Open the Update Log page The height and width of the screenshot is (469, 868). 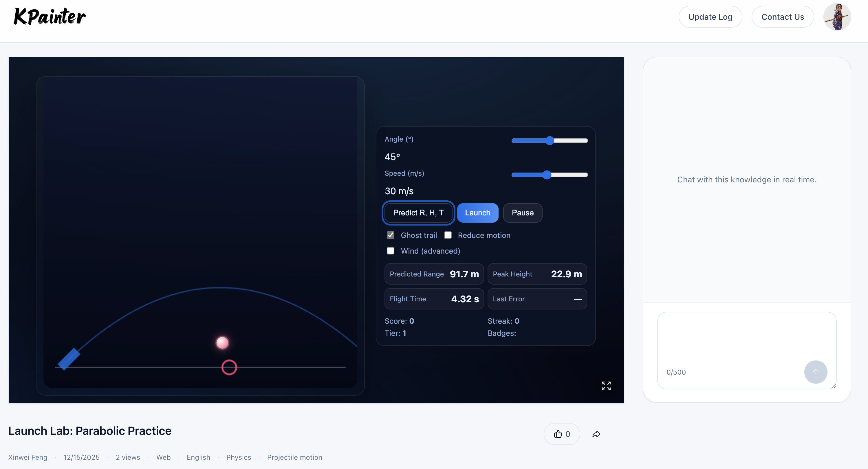710,17
